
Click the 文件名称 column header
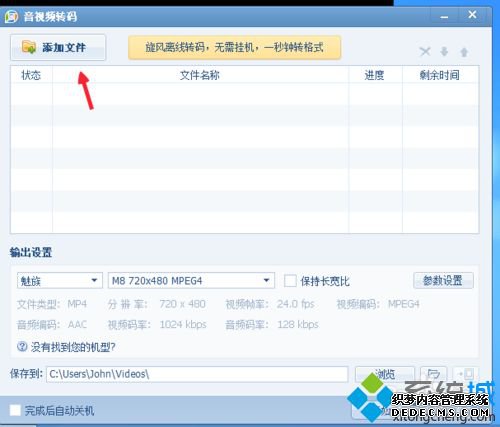(x=200, y=75)
